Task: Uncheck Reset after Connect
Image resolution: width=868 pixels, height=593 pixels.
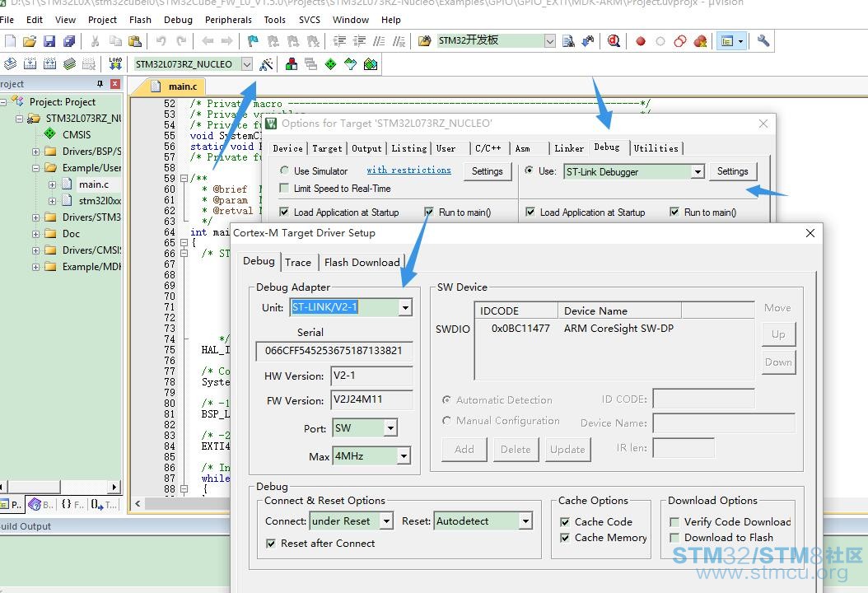Action: (271, 544)
